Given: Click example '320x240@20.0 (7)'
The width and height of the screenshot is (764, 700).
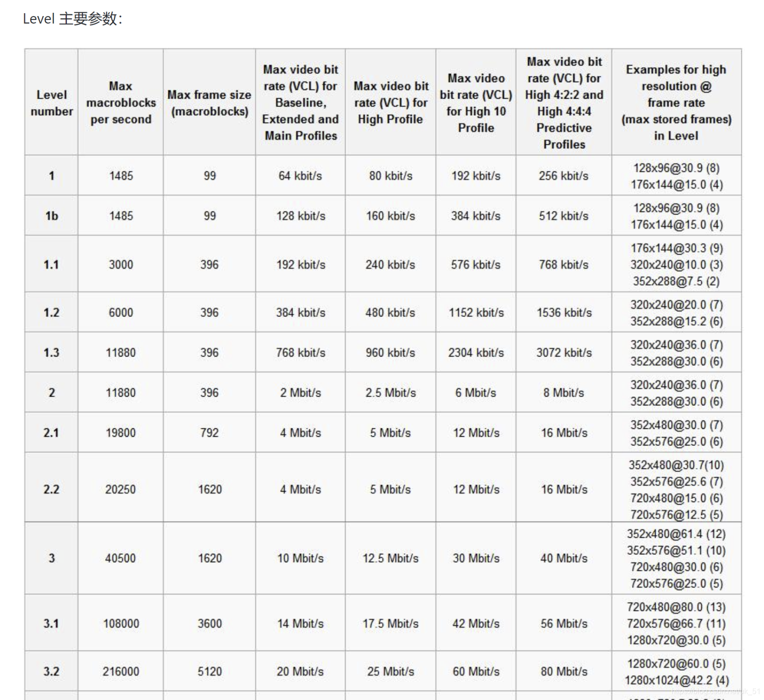Looking at the screenshot, I should (x=676, y=305).
